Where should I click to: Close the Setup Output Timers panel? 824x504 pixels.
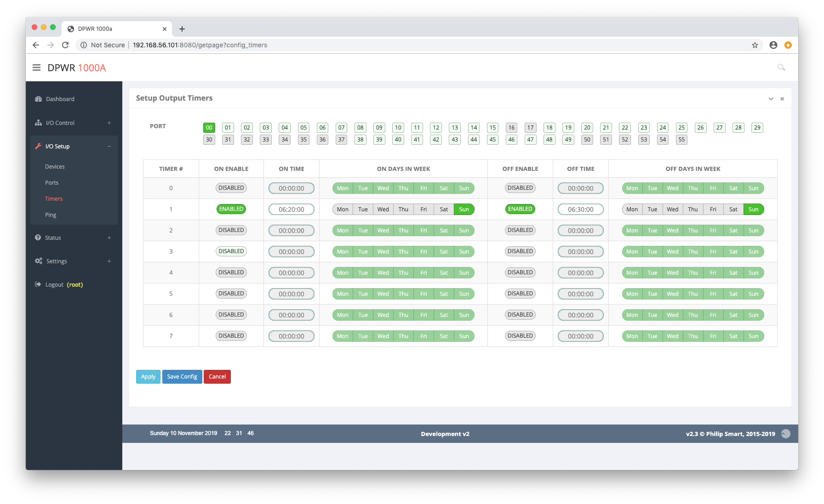click(782, 99)
